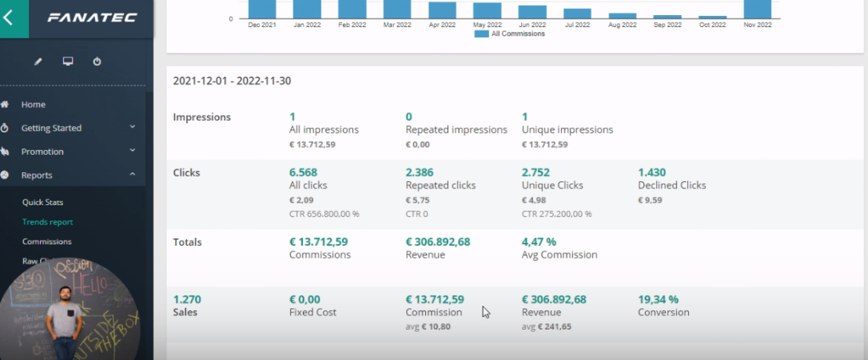Click the All clicks value 6.568
This screenshot has height=360, width=868.
point(304,172)
